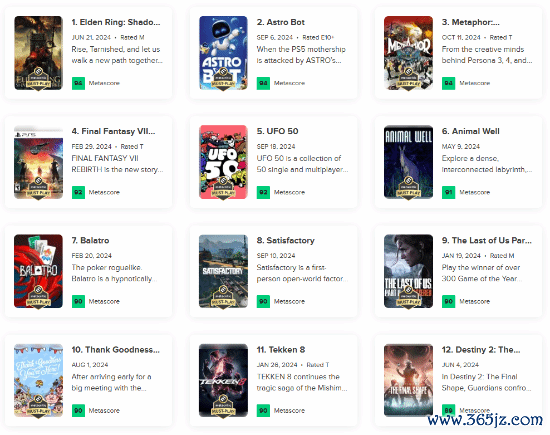Click the green 92 Metascore badge for Final Fantasy VII
The image size is (550, 435).
(78, 192)
